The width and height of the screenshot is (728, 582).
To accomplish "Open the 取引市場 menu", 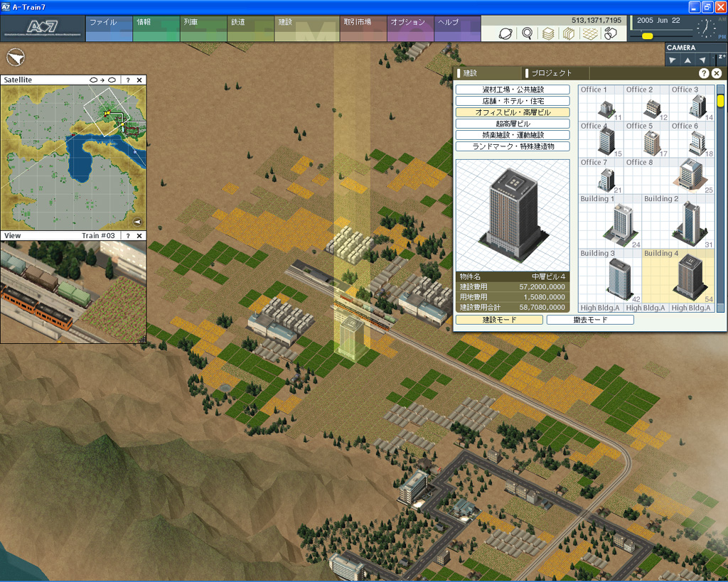I will (363, 28).
